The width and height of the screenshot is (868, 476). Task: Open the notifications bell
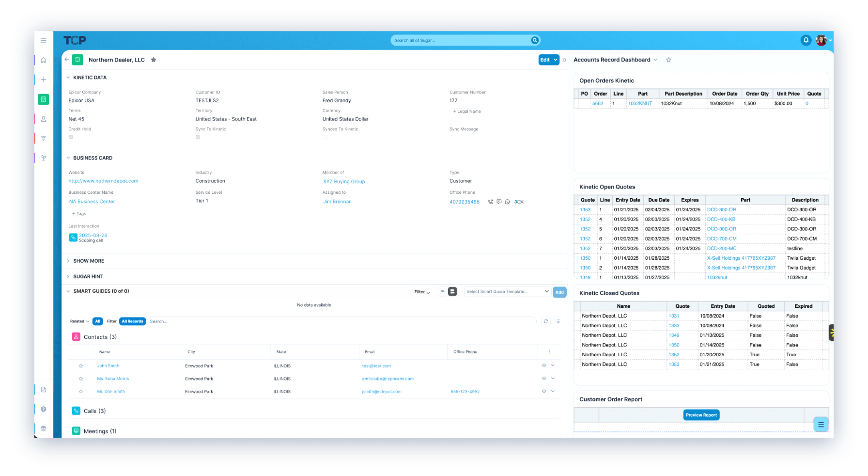806,40
